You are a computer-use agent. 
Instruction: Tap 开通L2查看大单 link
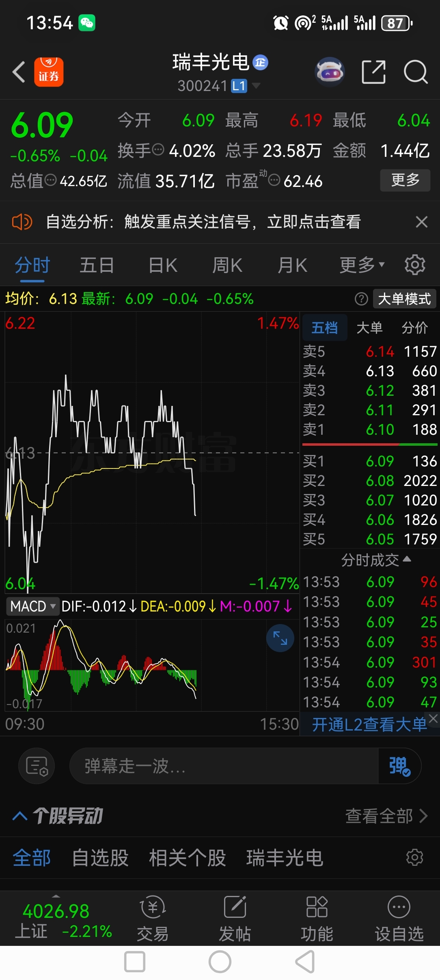pos(369,724)
